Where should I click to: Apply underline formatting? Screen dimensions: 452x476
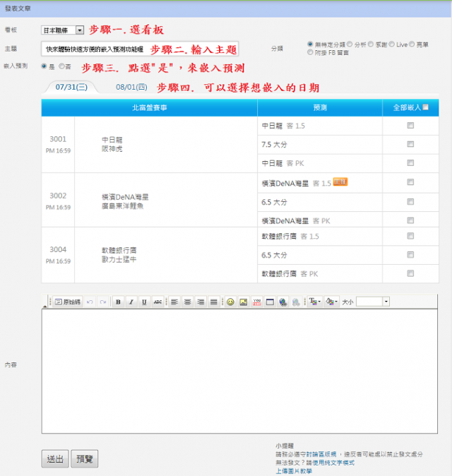coord(144,302)
